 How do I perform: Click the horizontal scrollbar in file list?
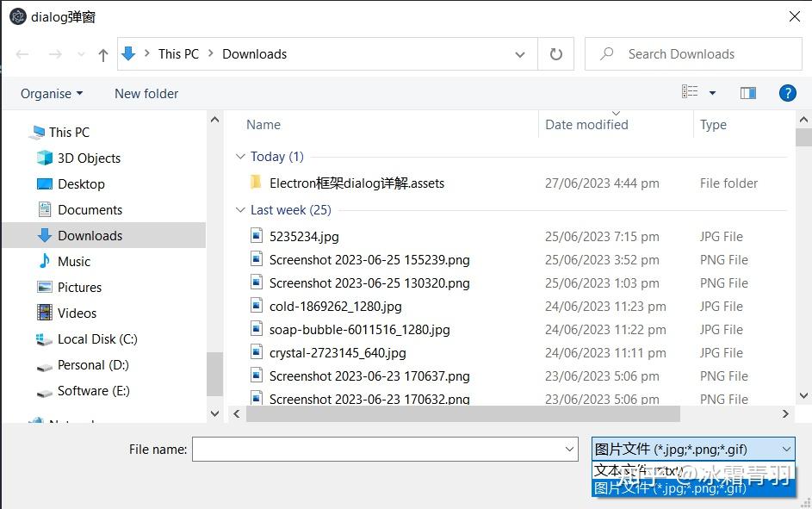click(463, 413)
